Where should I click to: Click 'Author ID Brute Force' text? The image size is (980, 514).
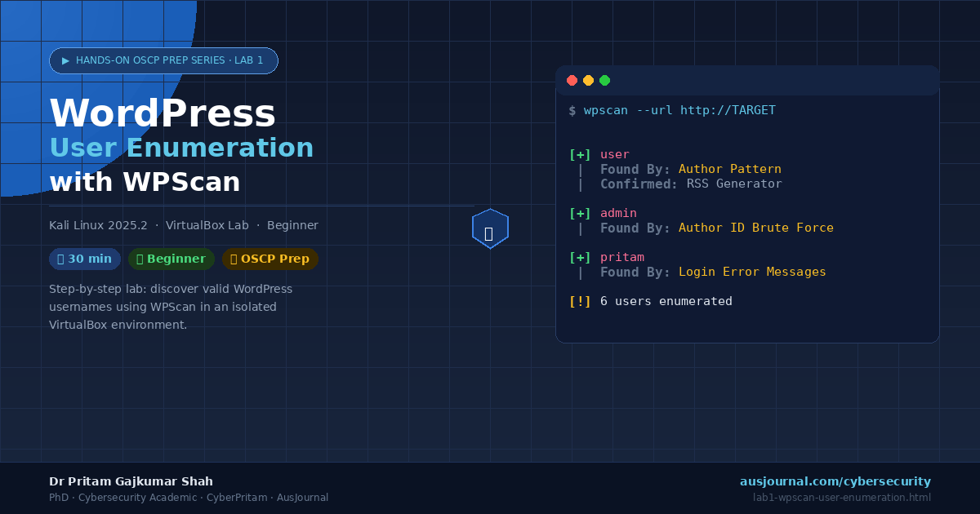756,228
